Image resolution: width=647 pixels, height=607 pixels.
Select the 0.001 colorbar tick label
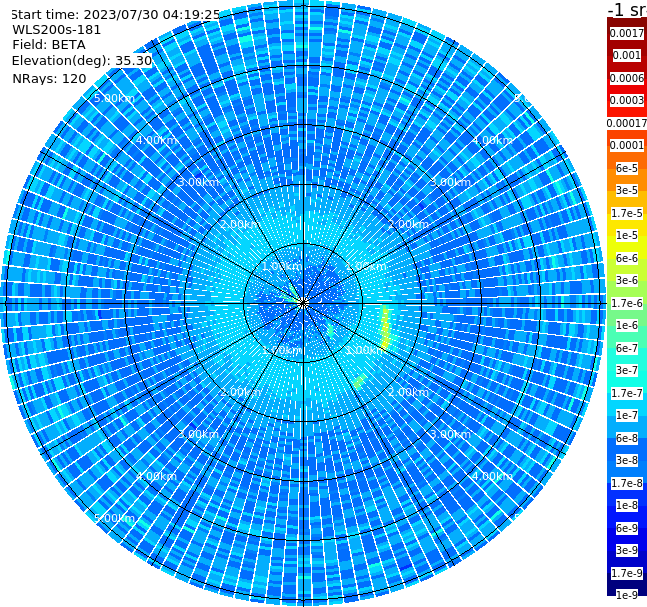(627, 55)
